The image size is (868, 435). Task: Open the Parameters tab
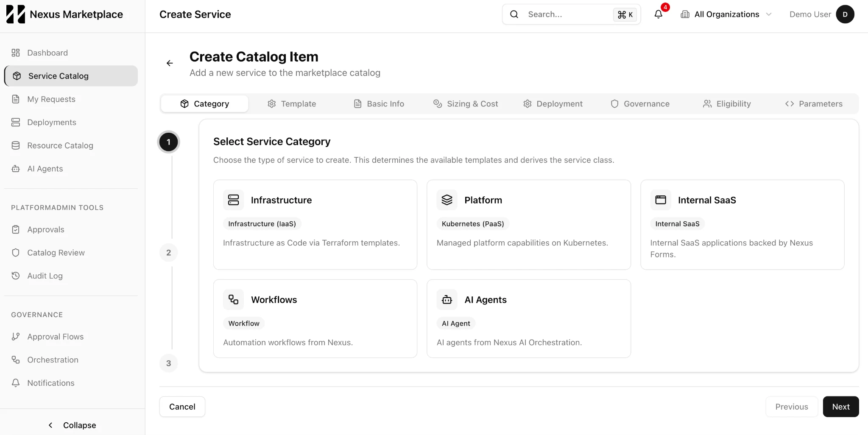coord(814,104)
